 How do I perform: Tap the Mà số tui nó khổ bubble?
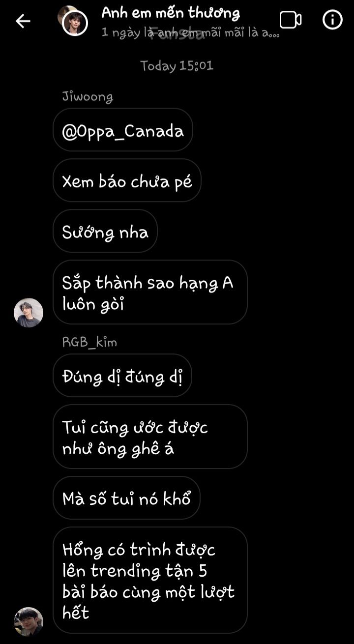tap(126, 498)
